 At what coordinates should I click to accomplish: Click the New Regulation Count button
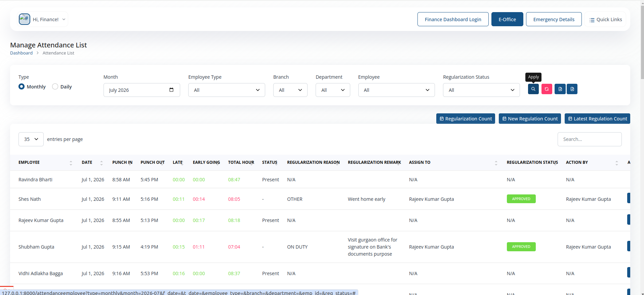coord(530,118)
